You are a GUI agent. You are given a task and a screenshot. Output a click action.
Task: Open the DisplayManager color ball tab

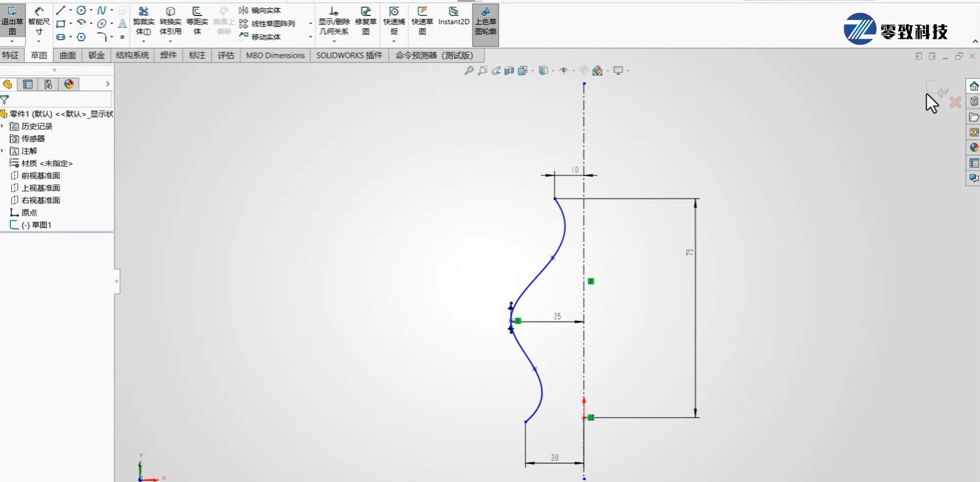(x=69, y=84)
